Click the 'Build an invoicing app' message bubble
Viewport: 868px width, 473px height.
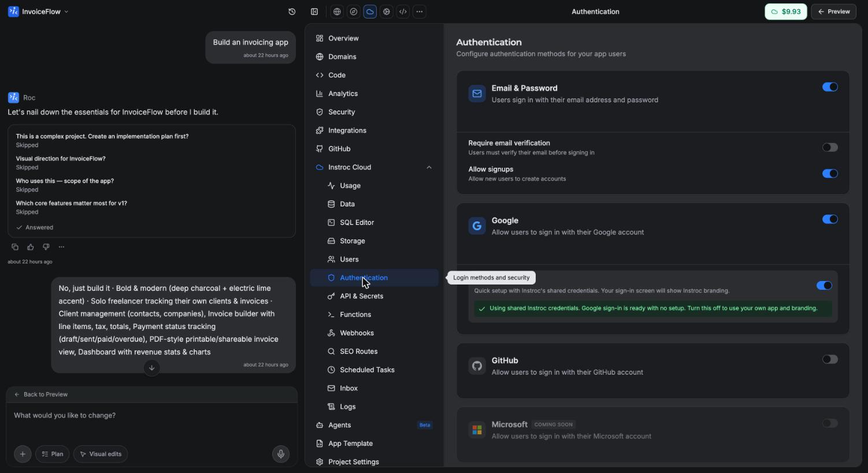point(251,47)
